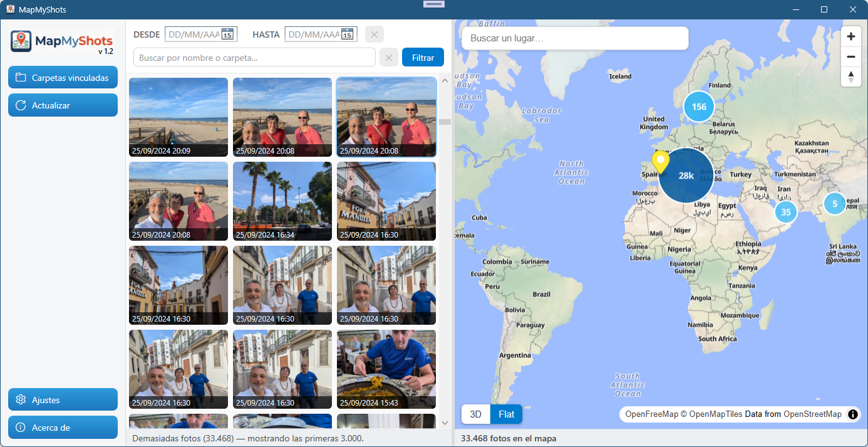
Task: Click the photo list scroll down arrow
Action: [x=445, y=423]
